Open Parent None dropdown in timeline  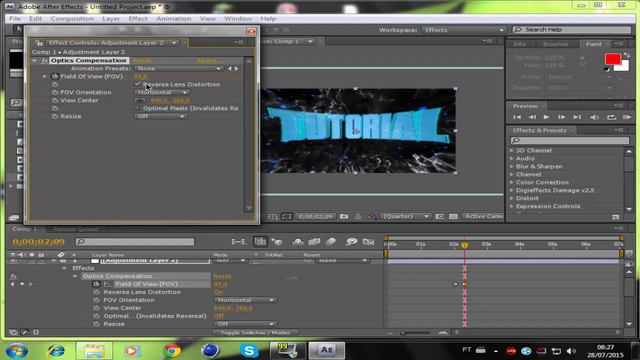click(342, 260)
